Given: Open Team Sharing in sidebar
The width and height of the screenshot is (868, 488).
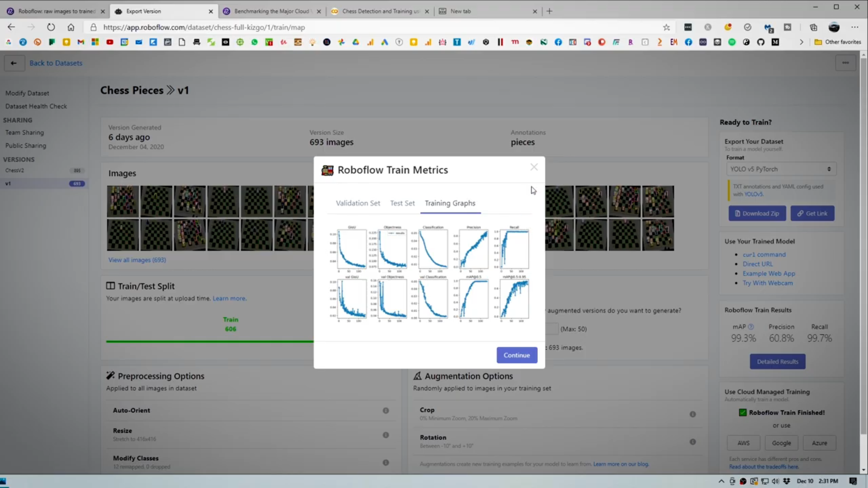Looking at the screenshot, I should pos(24,132).
